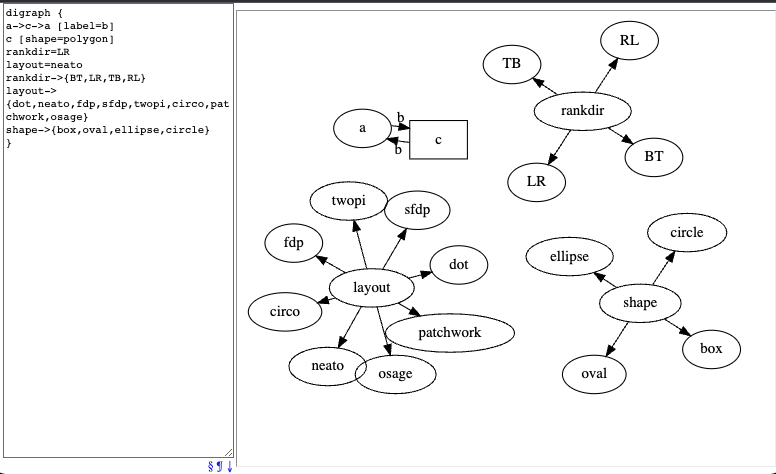The height and width of the screenshot is (474, 776).
Task: Click the 'box' graph node
Action: (710, 349)
